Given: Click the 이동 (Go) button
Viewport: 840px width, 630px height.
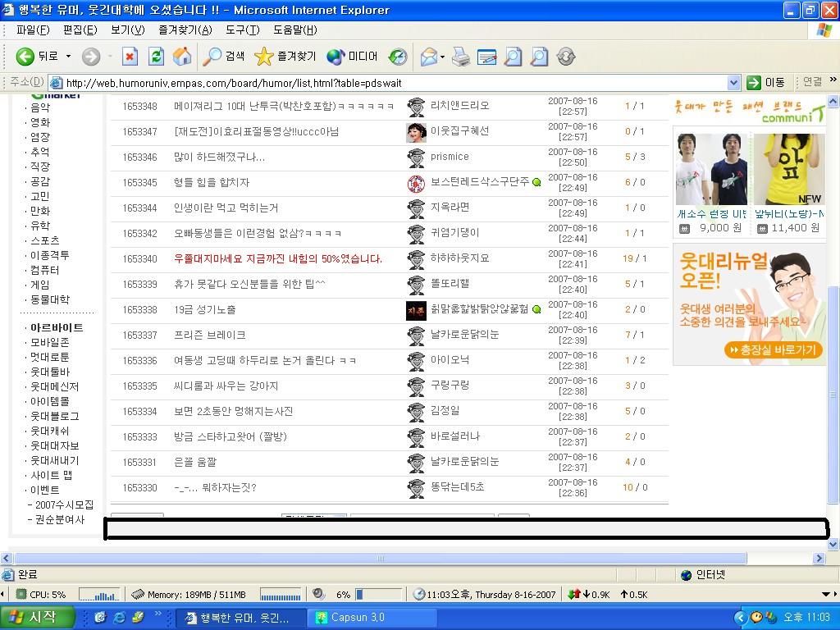Looking at the screenshot, I should (x=766, y=83).
